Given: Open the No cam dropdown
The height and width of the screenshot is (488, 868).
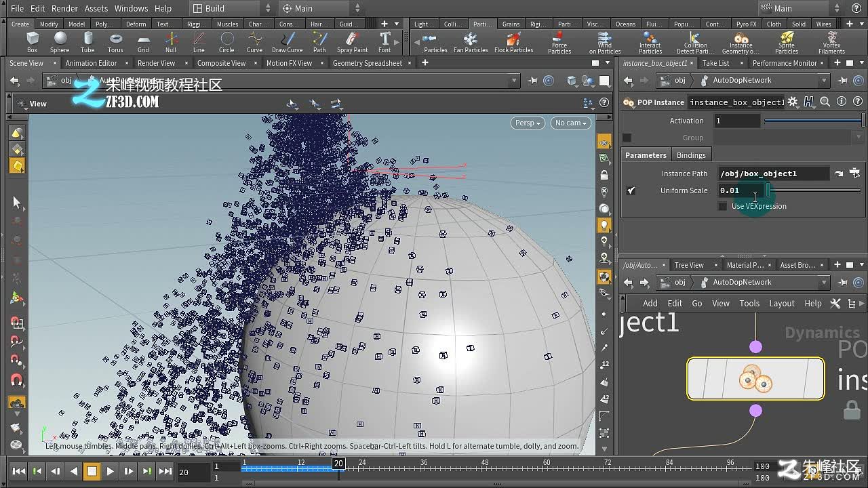Looking at the screenshot, I should tap(571, 123).
